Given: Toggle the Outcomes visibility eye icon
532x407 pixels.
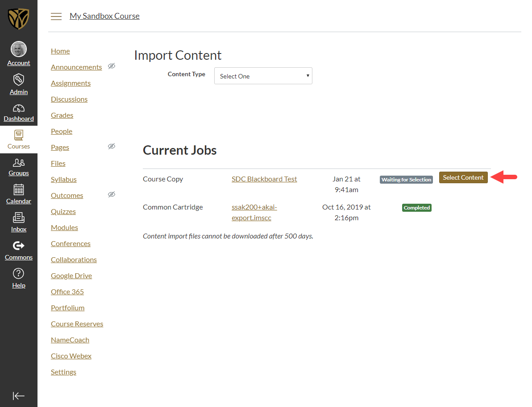Looking at the screenshot, I should tap(112, 194).
